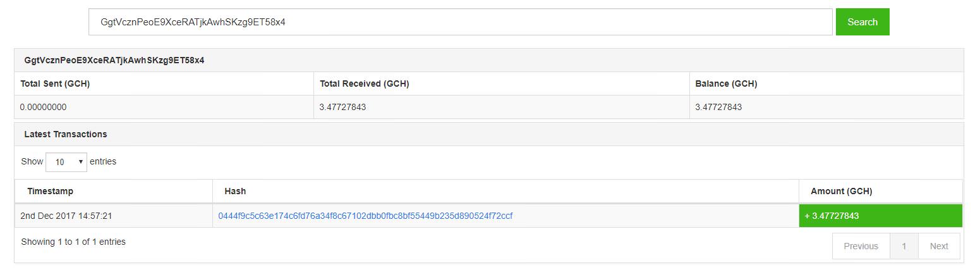Sort table by Timestamp column header
980x272 pixels.
pos(114,191)
